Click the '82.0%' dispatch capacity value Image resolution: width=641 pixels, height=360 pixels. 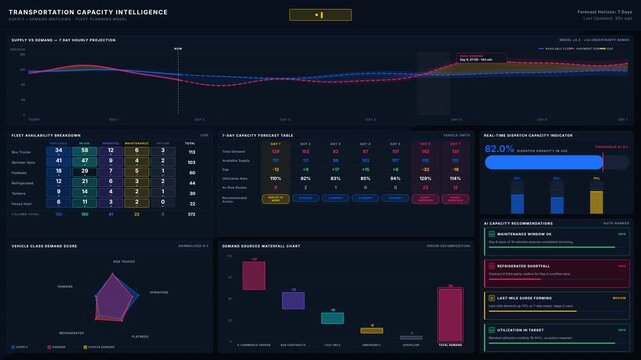pos(499,149)
